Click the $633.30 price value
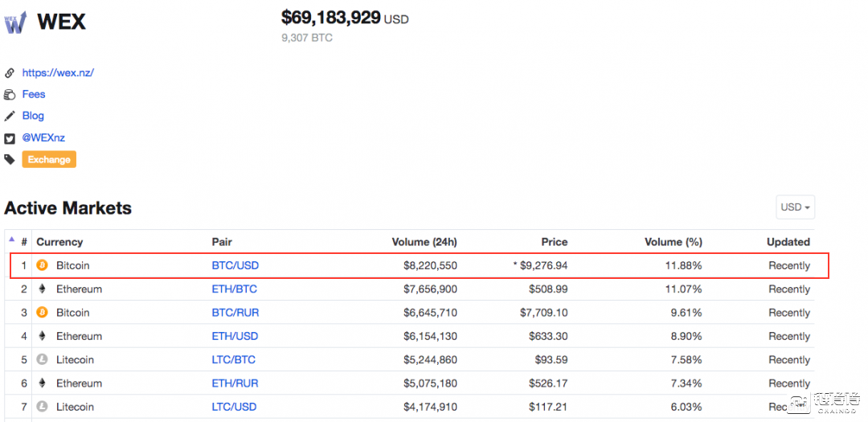Screen dimensions: 868x422 548,336
